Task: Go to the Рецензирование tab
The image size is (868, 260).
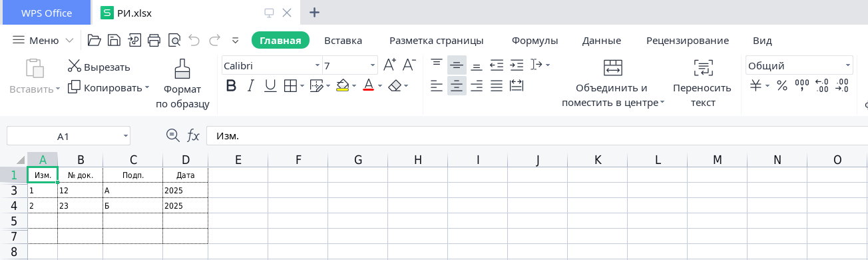Action: 688,41
